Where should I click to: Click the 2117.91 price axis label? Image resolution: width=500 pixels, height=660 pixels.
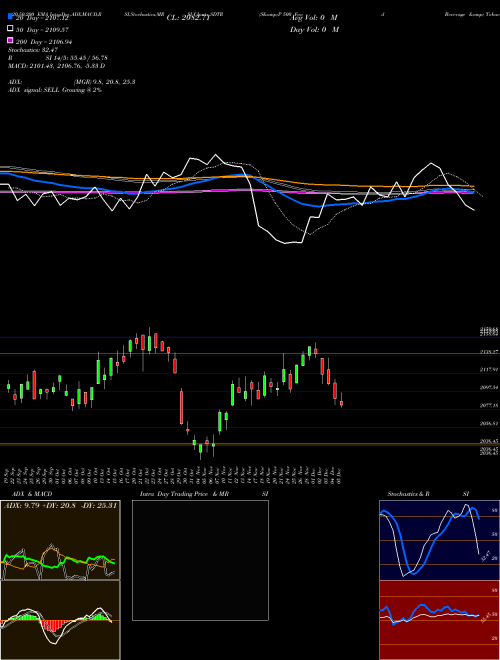coord(489,369)
